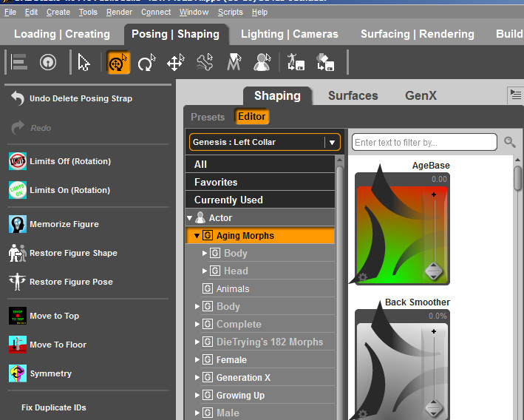524x420 pixels.
Task: Select the Favorites category
Action: point(260,182)
